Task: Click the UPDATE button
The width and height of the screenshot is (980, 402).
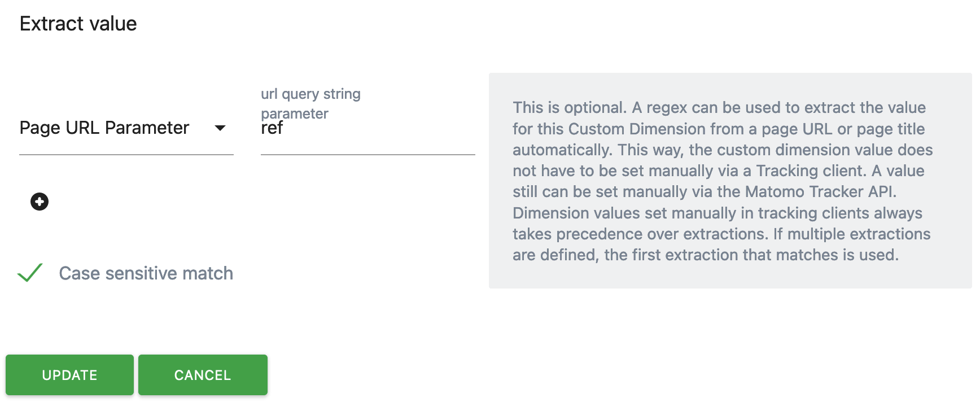Action: pos(69,375)
